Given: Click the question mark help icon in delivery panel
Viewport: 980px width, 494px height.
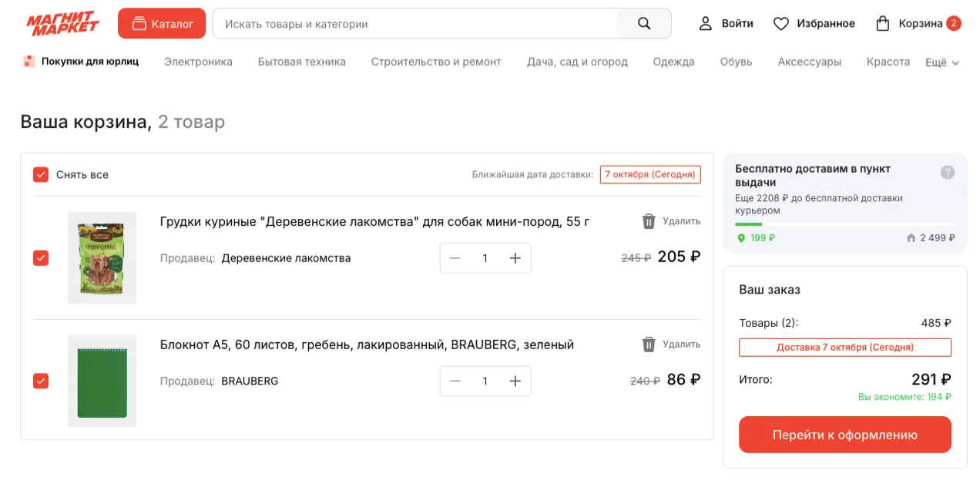Looking at the screenshot, I should coord(948,173).
